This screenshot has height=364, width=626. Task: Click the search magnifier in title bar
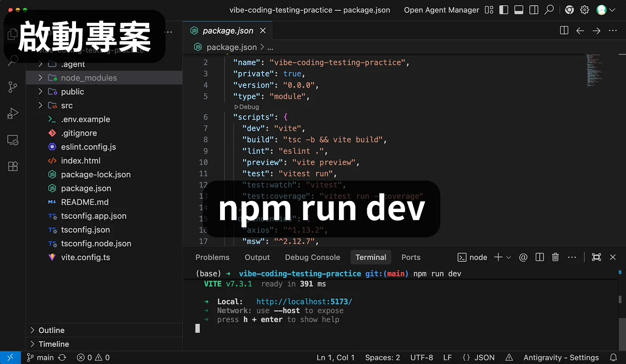pyautogui.click(x=549, y=9)
